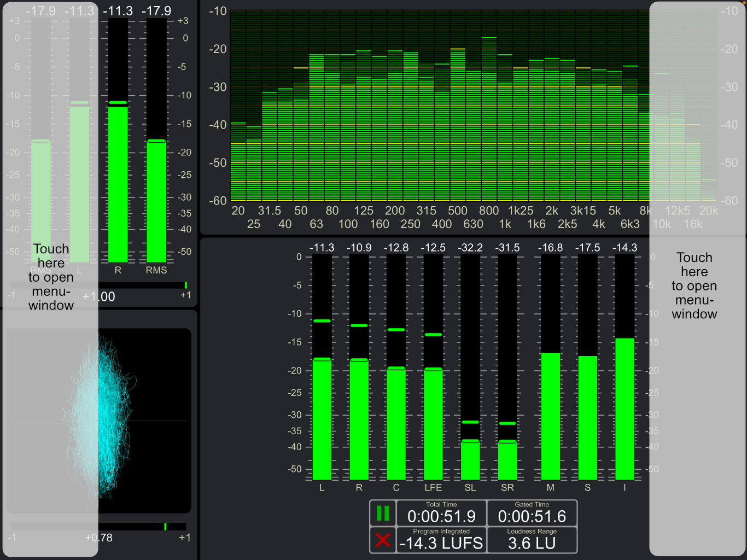Screen dimensions: 747x560
Task: Click the Loudness Range 3.6 LU readout
Action: pos(532,540)
